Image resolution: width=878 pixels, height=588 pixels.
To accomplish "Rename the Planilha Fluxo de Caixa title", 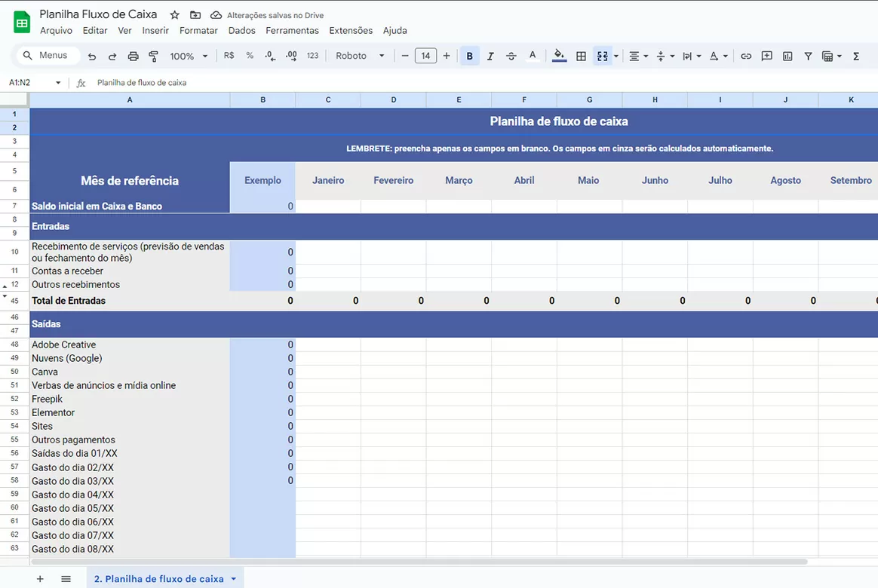I will pos(98,14).
